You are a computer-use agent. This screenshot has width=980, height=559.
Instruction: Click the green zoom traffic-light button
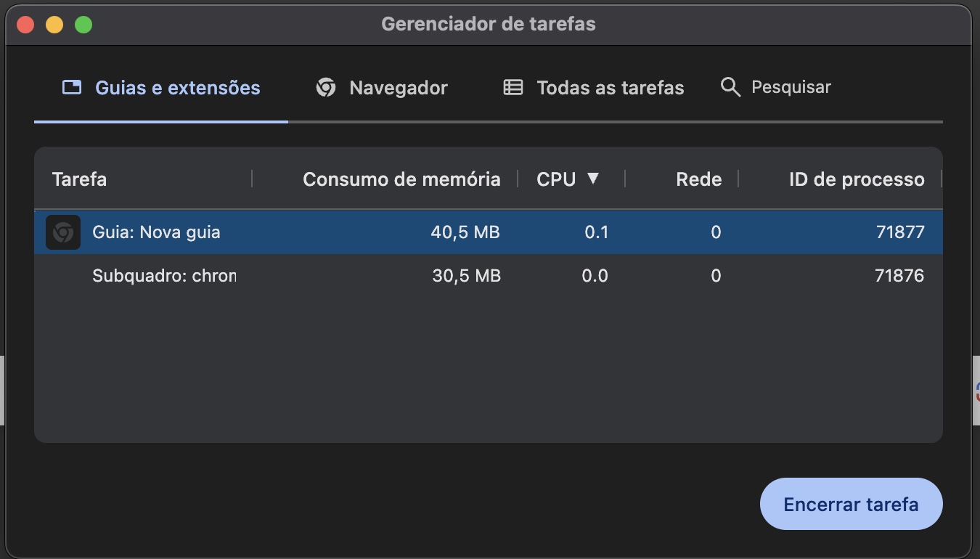(83, 24)
